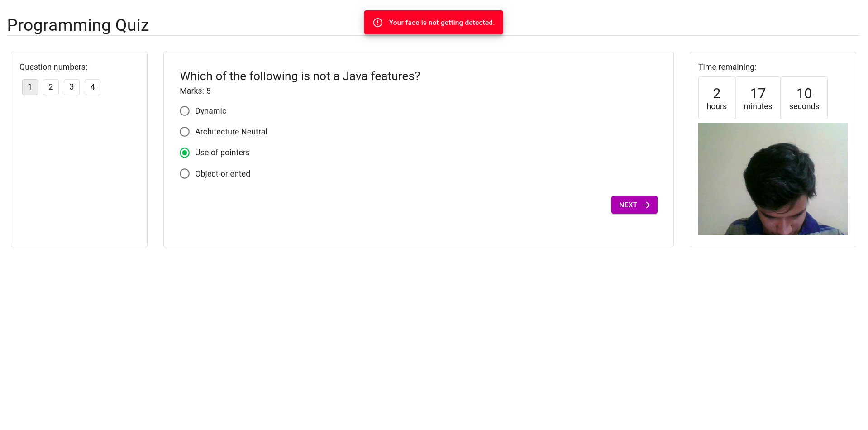
Task: Navigate to question number 4
Action: point(92,87)
